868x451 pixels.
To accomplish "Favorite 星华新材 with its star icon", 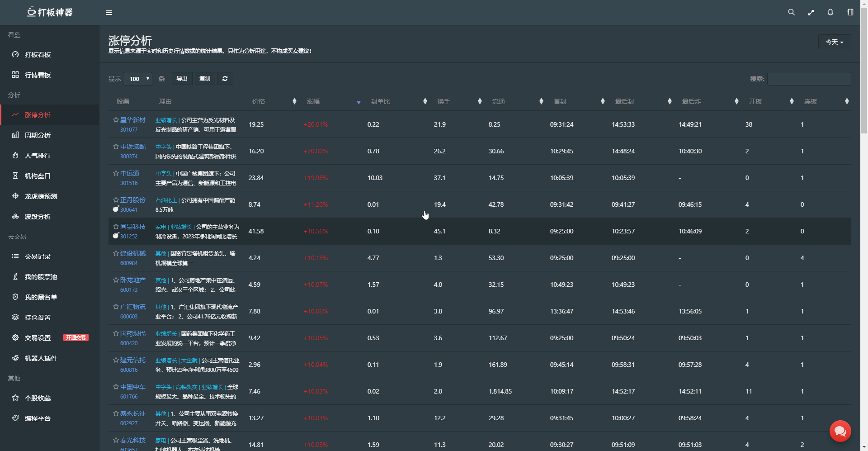I will (116, 120).
